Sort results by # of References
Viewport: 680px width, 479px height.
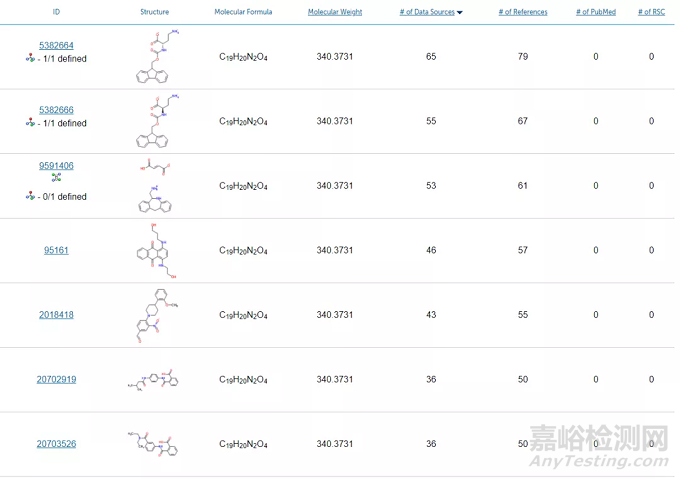coord(523,12)
